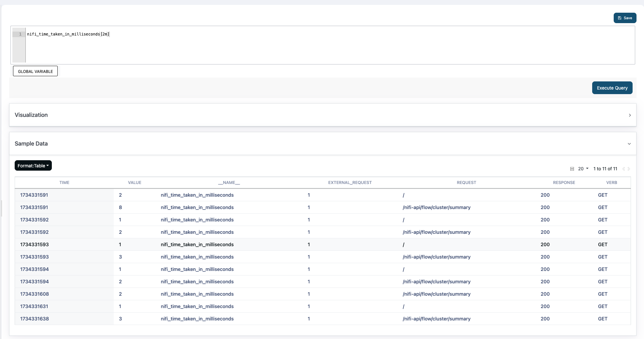This screenshot has height=339, width=644.
Task: Go to the next results page arrow
Action: [629, 169]
